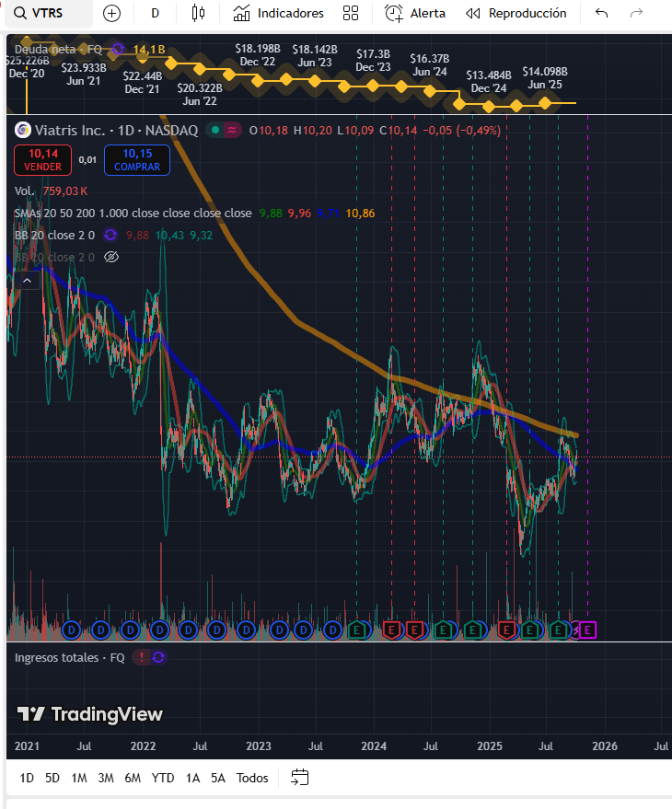Redo the last chart action
The image size is (672, 809).
click(x=636, y=13)
